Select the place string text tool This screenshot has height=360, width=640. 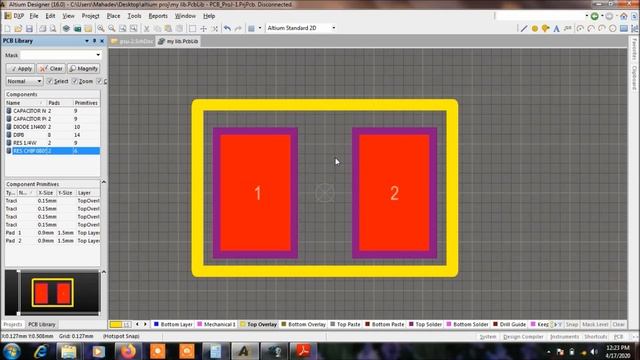(556, 29)
